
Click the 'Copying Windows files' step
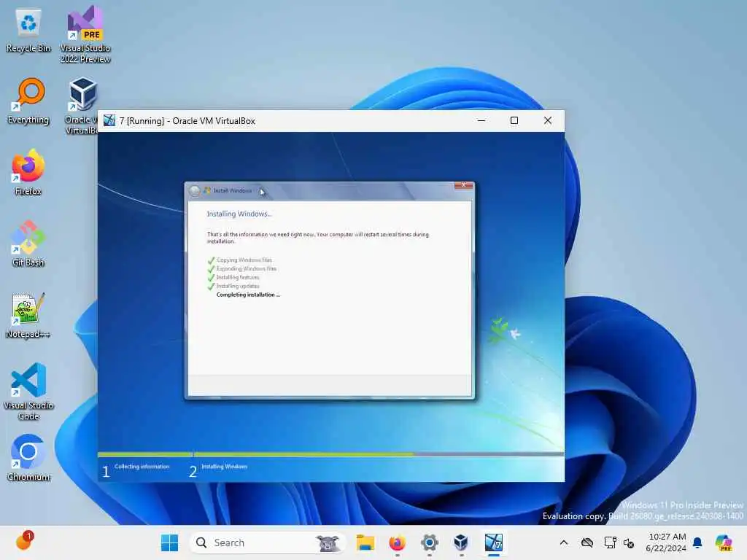pos(244,260)
